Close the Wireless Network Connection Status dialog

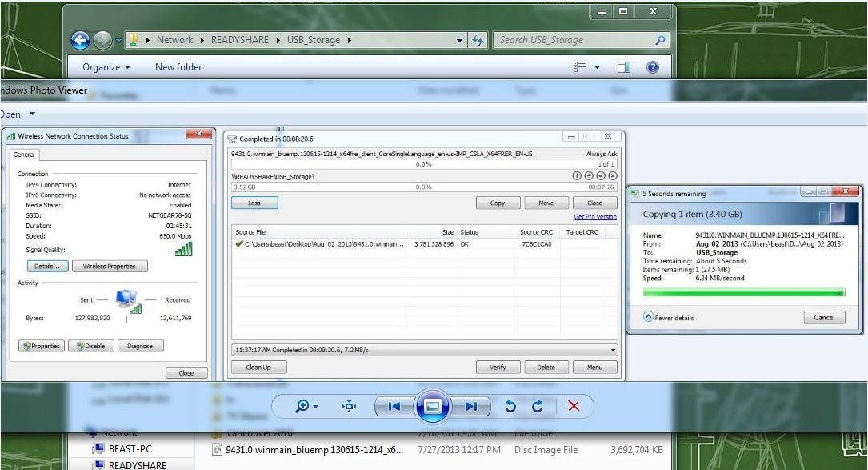(186, 373)
